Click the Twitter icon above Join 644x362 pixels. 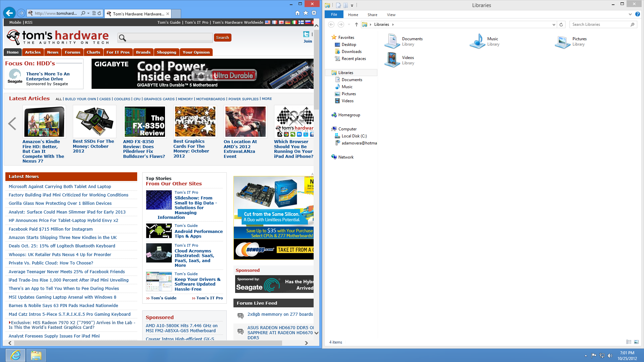tap(306, 34)
